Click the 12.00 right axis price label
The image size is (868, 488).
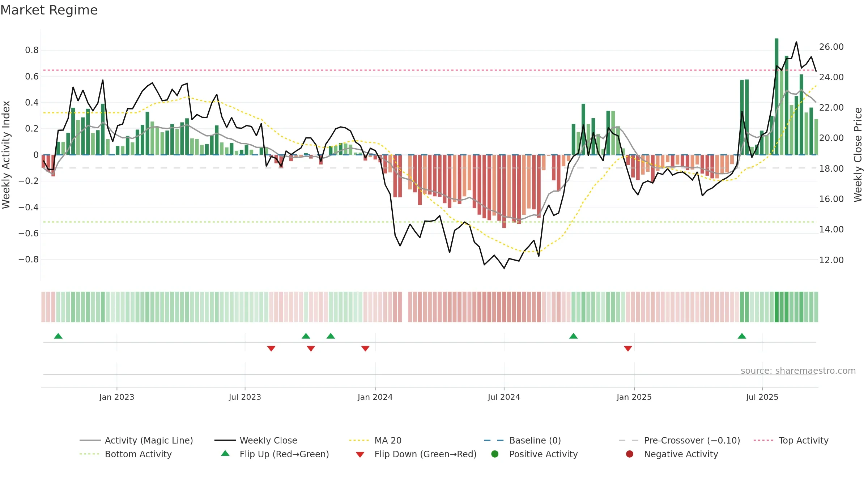pyautogui.click(x=831, y=260)
